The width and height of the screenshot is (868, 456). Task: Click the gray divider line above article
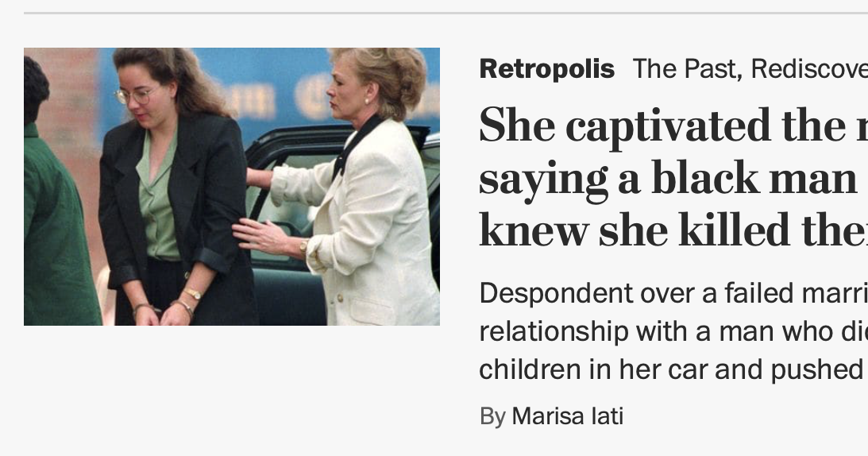[x=446, y=12]
